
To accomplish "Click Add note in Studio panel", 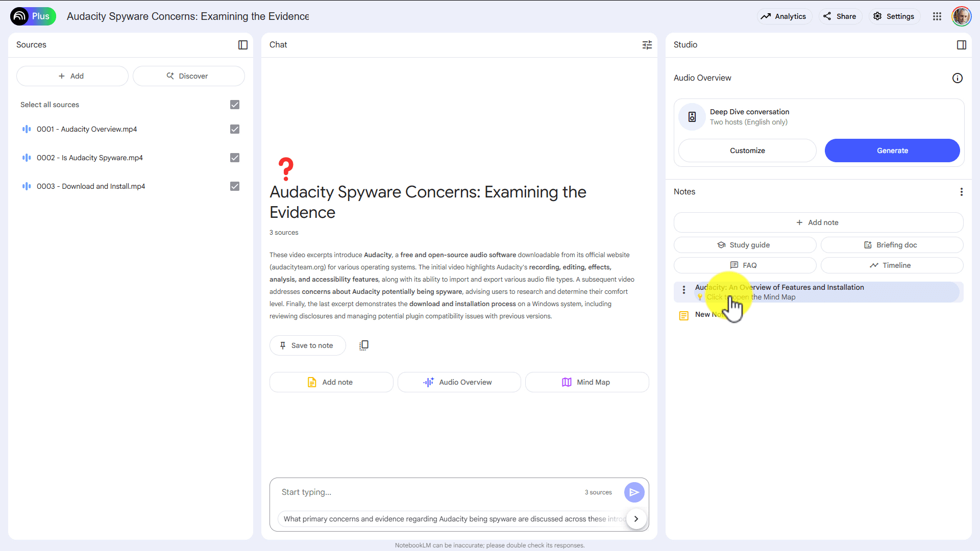I will click(x=818, y=222).
